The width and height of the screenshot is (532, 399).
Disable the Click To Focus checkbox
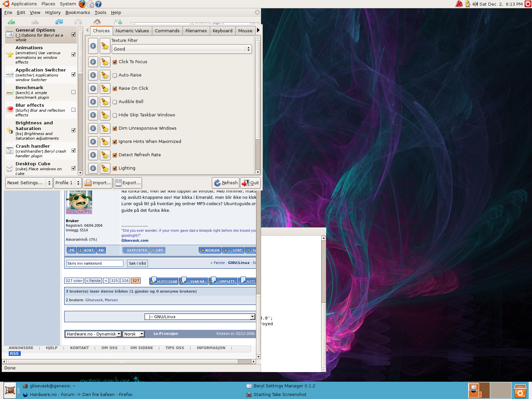click(x=115, y=62)
